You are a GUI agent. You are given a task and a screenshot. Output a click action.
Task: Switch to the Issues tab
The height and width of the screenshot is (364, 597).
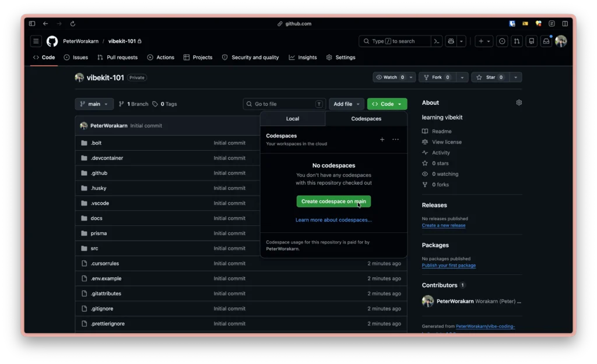76,58
